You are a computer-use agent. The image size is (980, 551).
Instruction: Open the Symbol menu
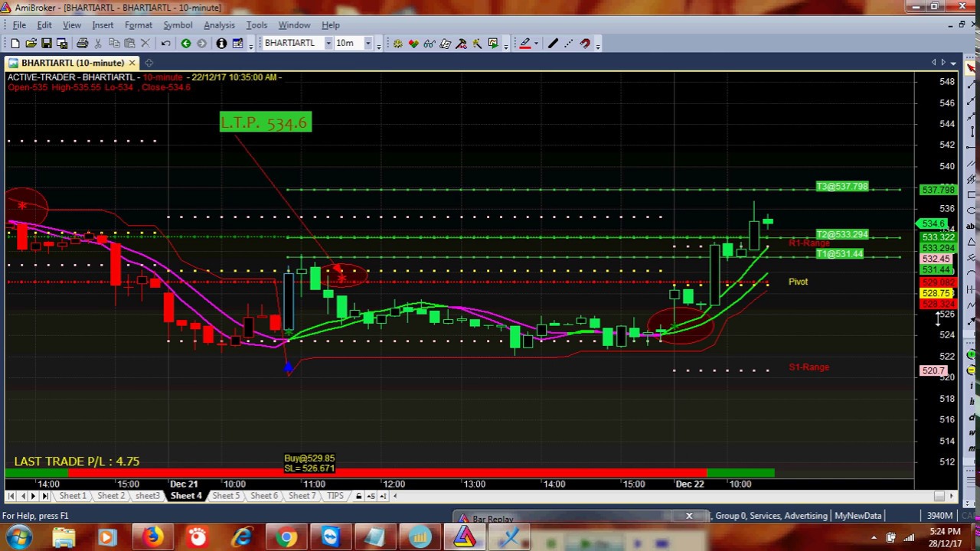click(178, 25)
